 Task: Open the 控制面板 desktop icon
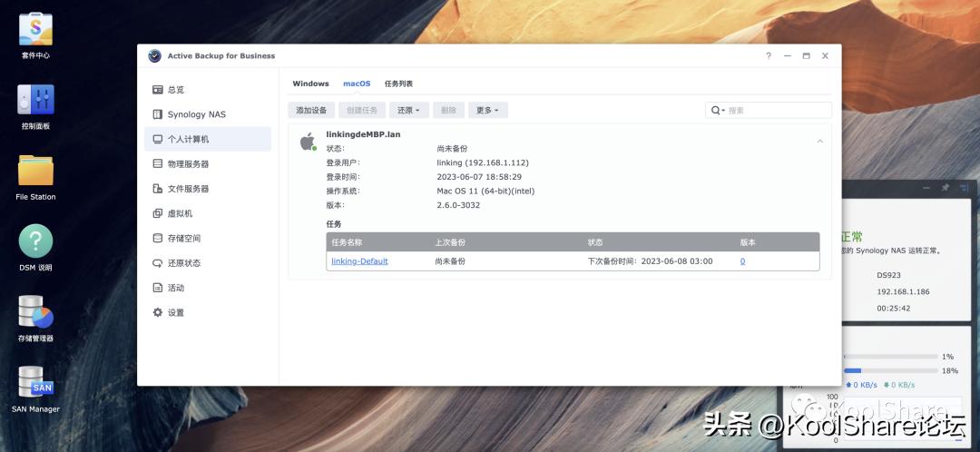(x=35, y=100)
